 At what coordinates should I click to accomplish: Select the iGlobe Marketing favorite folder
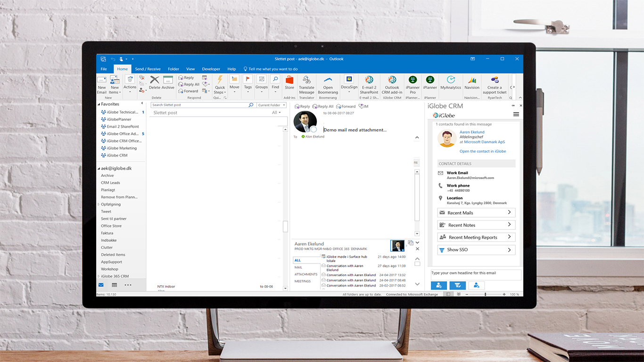click(122, 148)
